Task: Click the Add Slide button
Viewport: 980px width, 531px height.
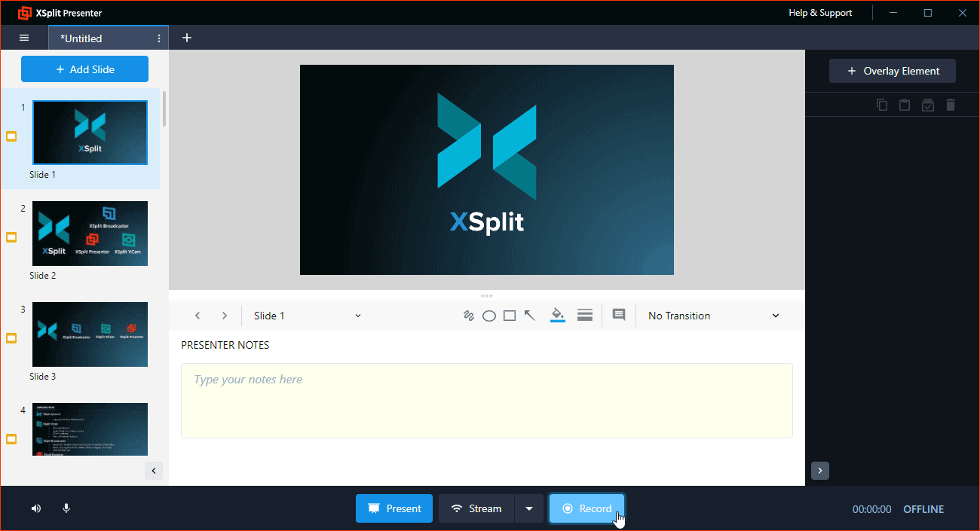Action: [84, 69]
